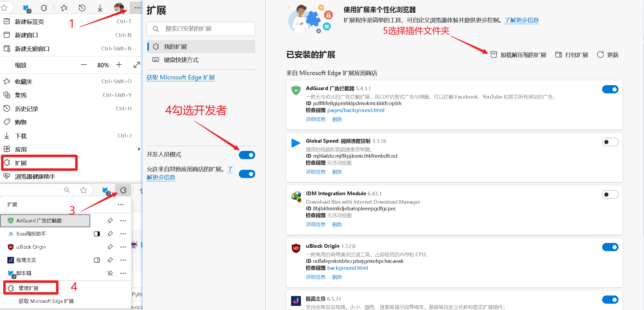
Task: Enable Global Speed extension toggle
Action: 610,142
